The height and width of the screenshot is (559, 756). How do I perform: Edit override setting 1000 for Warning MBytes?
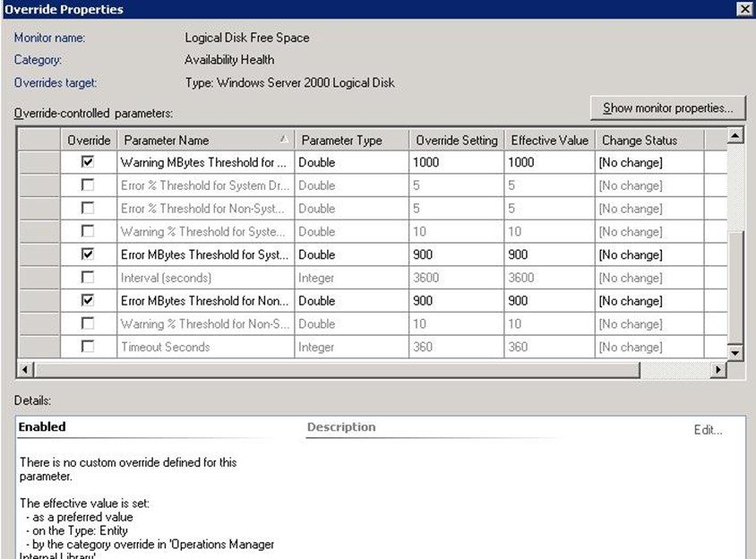pyautogui.click(x=456, y=163)
